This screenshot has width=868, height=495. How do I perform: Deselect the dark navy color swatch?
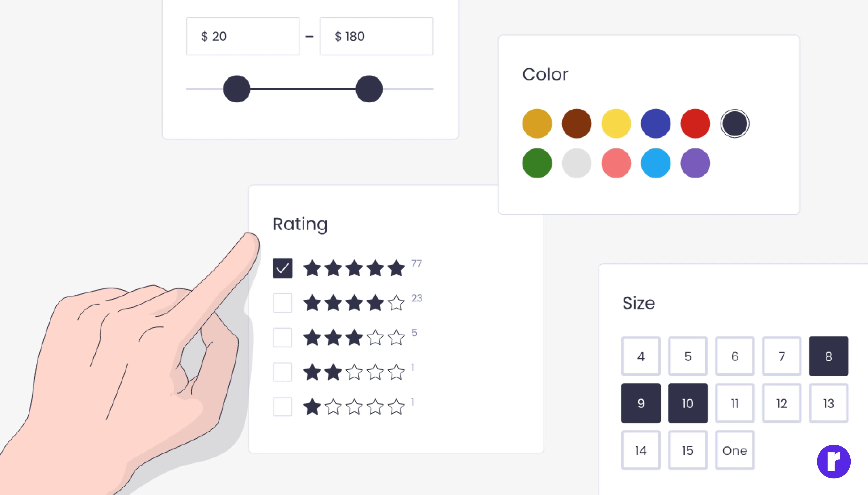[735, 123]
